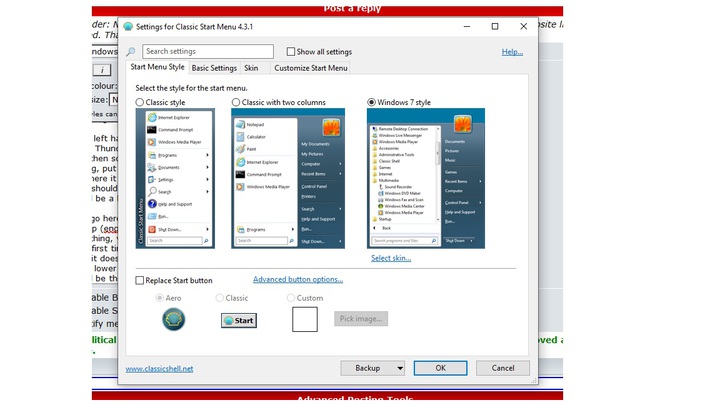Click the Pick image... button

coord(361,318)
